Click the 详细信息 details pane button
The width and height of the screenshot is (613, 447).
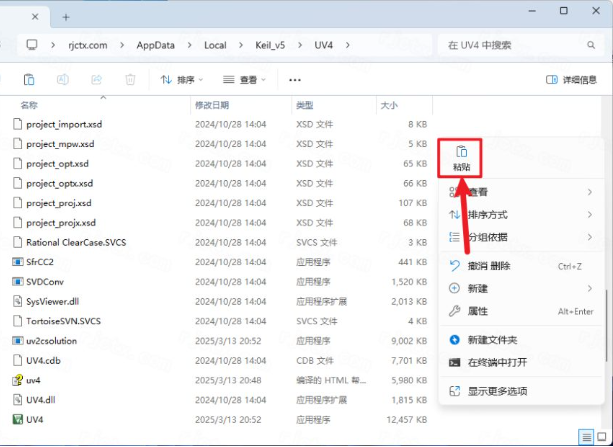point(571,80)
